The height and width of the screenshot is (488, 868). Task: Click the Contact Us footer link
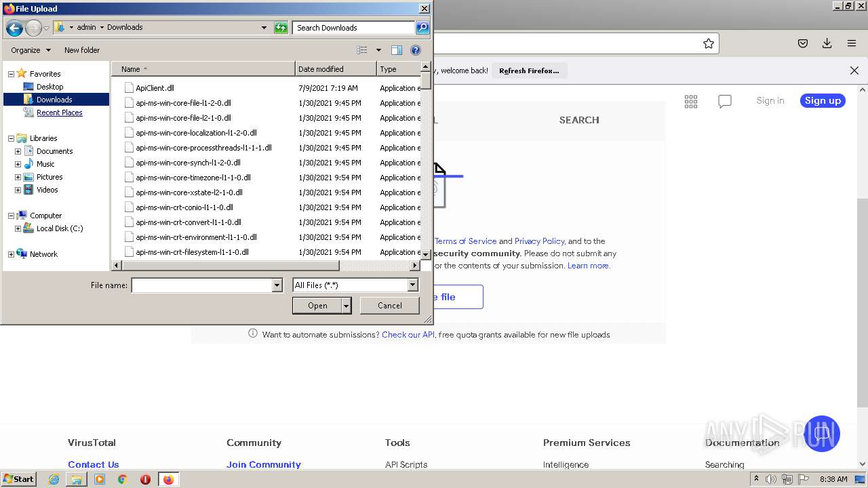point(94,465)
